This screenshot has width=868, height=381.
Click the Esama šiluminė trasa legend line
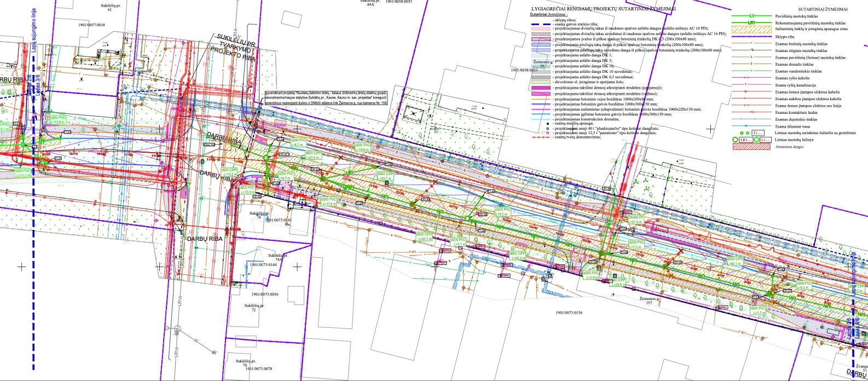751,126
